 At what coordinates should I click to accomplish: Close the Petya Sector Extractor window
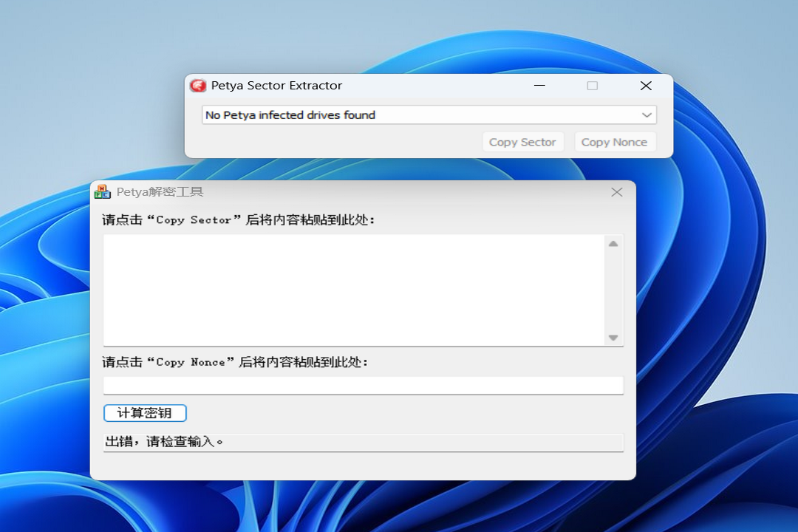pyautogui.click(x=646, y=86)
